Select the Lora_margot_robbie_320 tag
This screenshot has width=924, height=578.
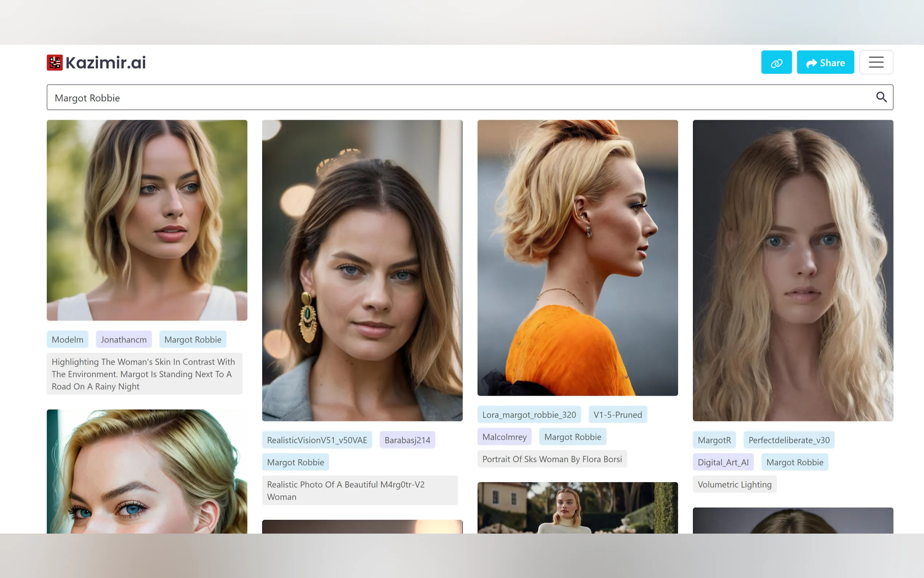(x=529, y=415)
